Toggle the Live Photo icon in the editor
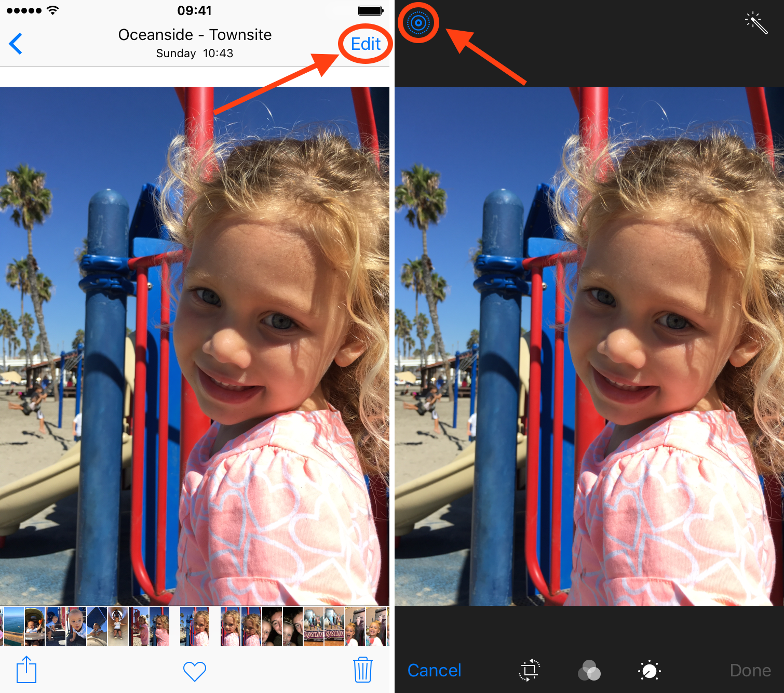This screenshot has width=784, height=693. [x=418, y=23]
